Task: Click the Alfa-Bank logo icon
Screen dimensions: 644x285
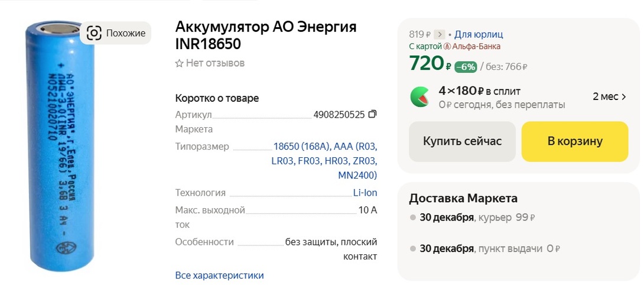Action: point(447,46)
